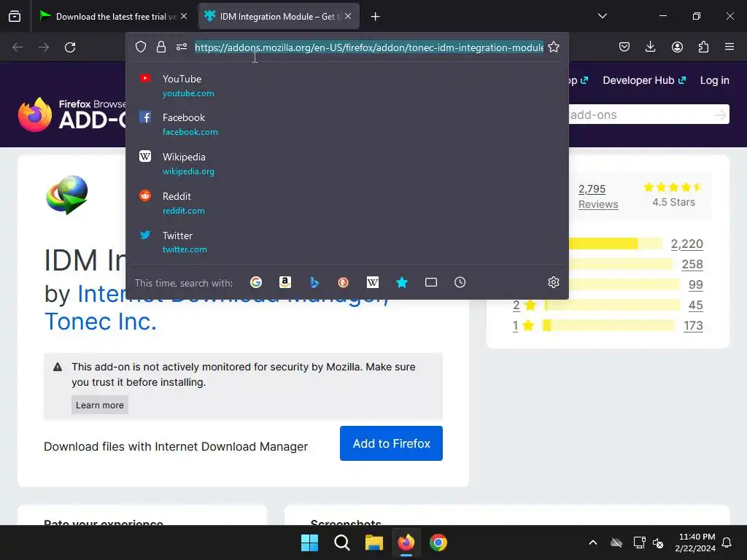The width and height of the screenshot is (747, 560).
Task: Open File Explorer from taskbar
Action: coord(374,542)
